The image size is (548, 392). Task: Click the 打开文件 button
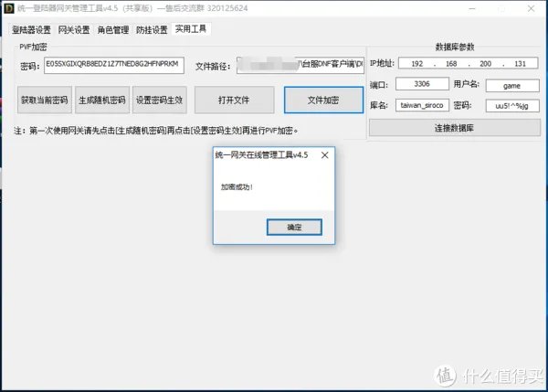234,100
